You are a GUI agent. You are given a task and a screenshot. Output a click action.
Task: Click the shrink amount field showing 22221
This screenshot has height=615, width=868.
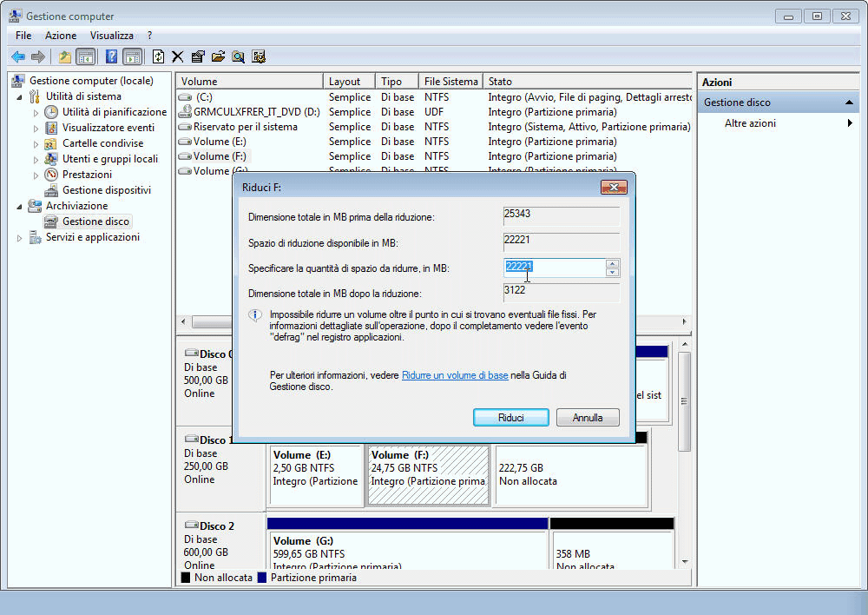[555, 268]
